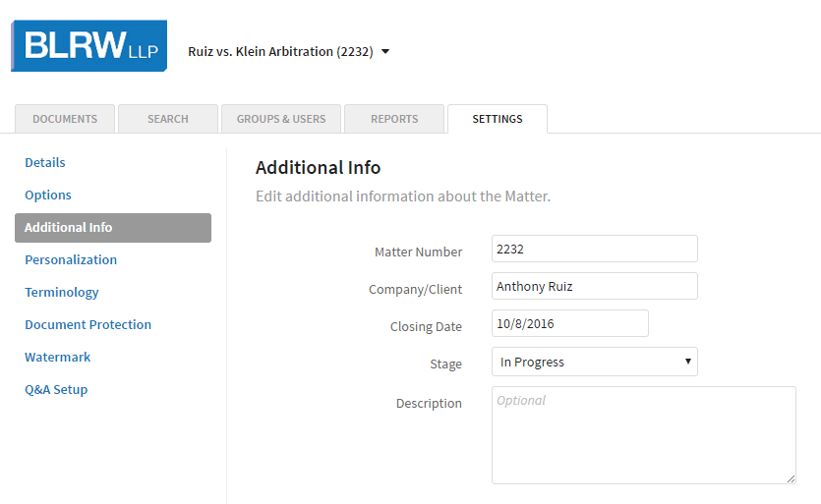821x504 pixels.
Task: Open Options in the sidebar
Action: point(48,195)
